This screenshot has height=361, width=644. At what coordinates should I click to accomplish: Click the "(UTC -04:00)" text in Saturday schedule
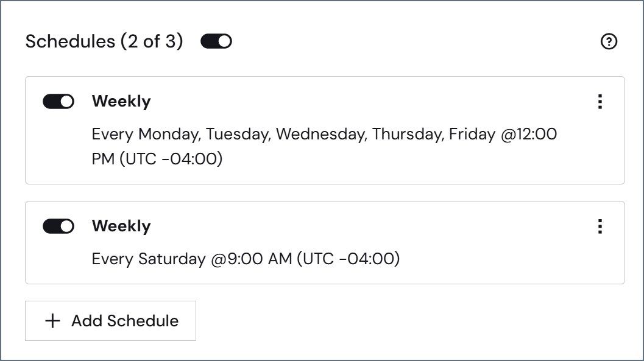[x=348, y=259]
